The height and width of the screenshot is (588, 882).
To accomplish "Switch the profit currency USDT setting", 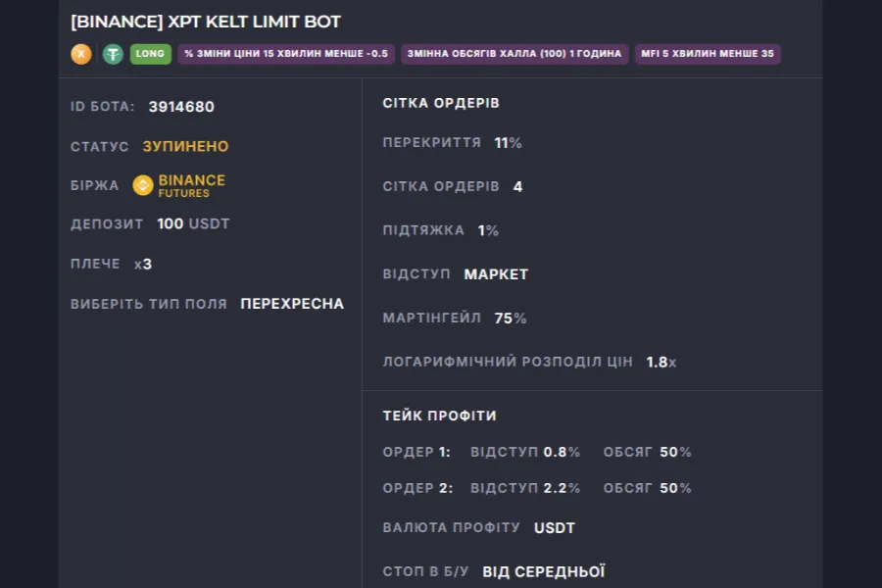I will (555, 527).
